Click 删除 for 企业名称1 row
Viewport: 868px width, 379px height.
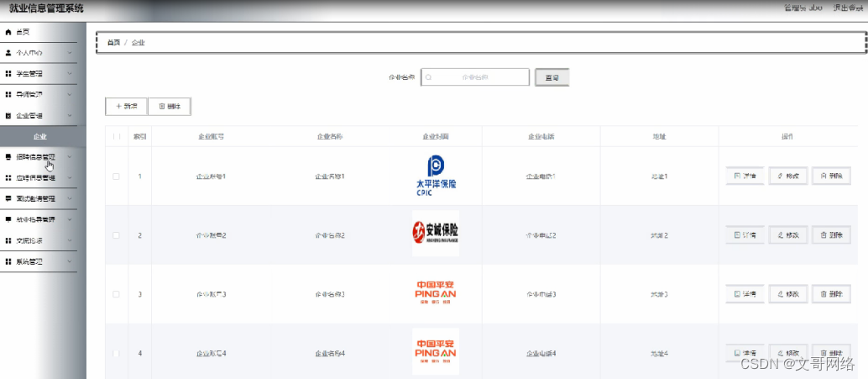(831, 176)
